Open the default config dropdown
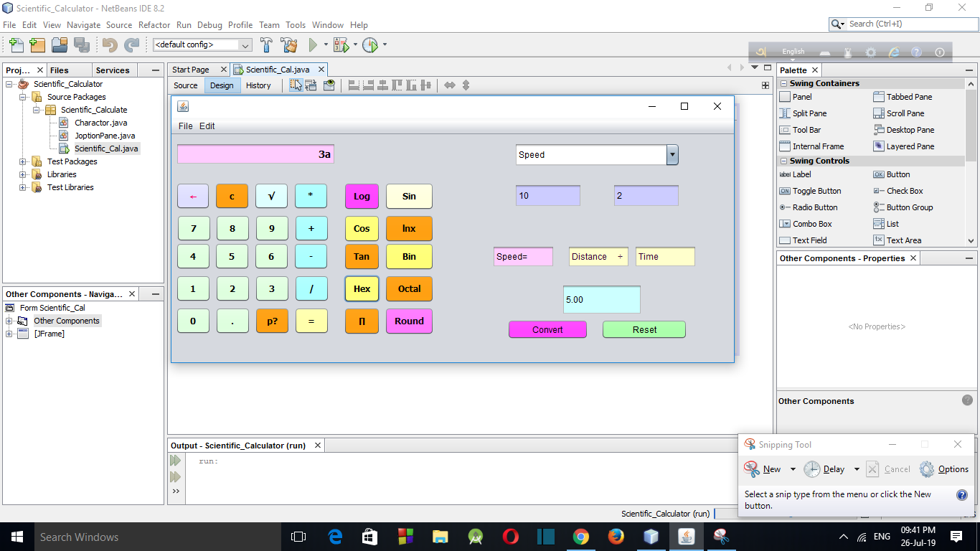The width and height of the screenshot is (980, 551). (x=246, y=44)
